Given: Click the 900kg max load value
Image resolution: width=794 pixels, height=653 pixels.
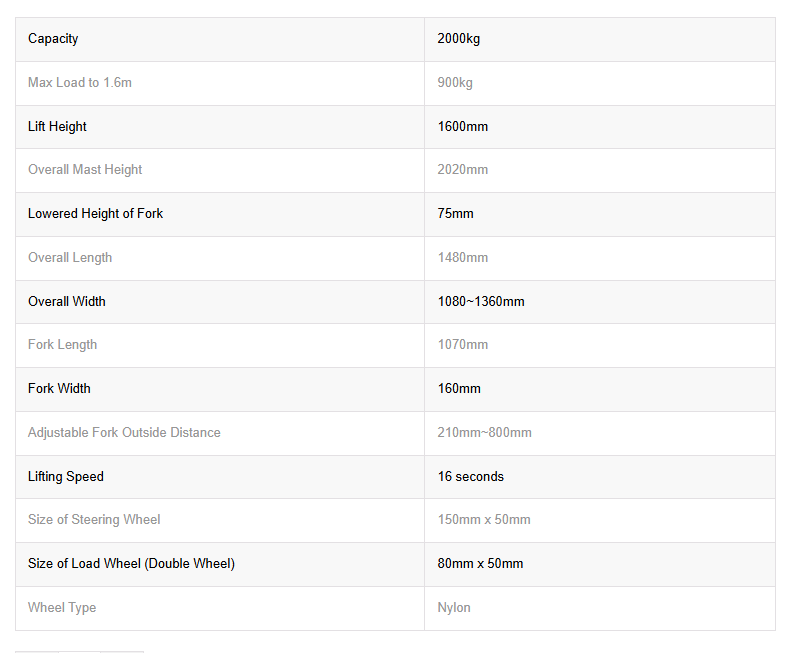Looking at the screenshot, I should (x=455, y=83).
